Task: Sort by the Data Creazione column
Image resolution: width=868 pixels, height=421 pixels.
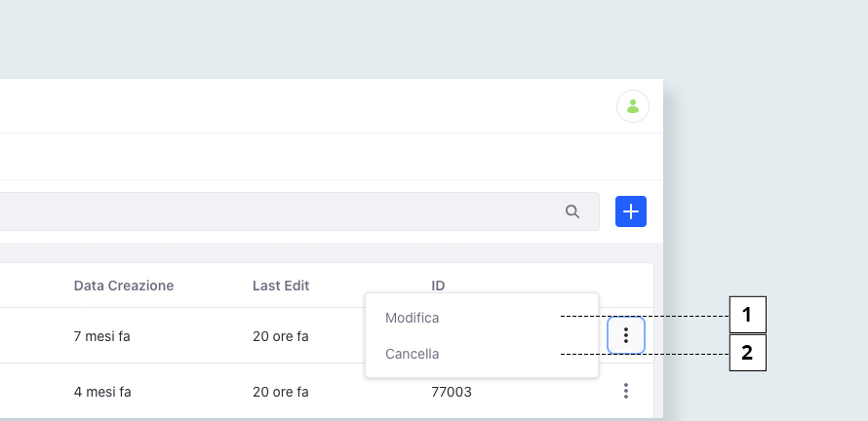Action: coord(124,286)
